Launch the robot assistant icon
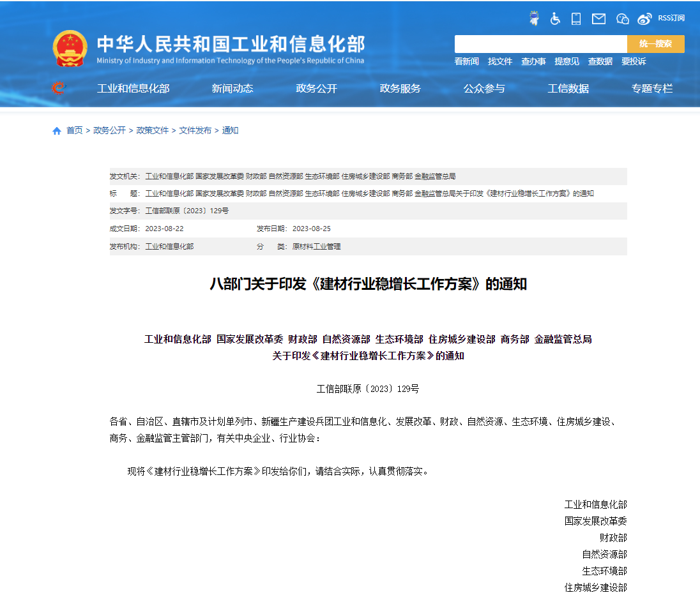 click(533, 18)
